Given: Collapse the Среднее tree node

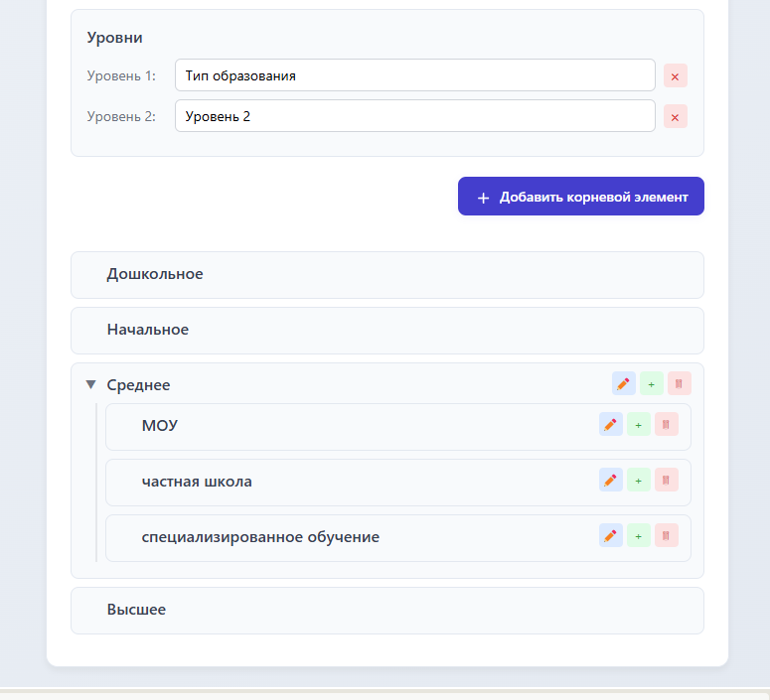Looking at the screenshot, I should tap(90, 384).
